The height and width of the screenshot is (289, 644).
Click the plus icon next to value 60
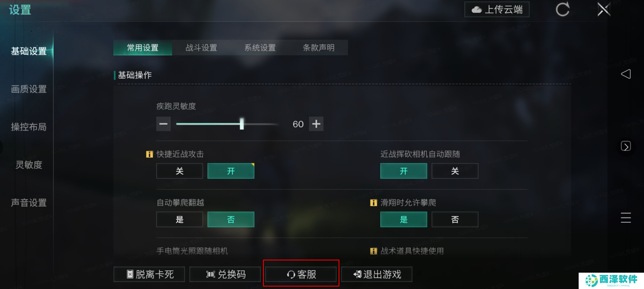[x=316, y=124]
